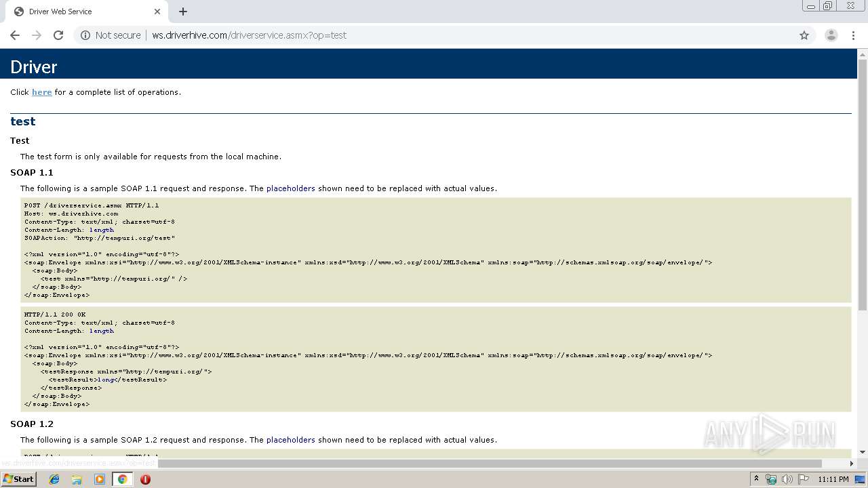The width and height of the screenshot is (868, 488).
Task: Click the 'SOAP 1.2' heading
Action: click(32, 424)
